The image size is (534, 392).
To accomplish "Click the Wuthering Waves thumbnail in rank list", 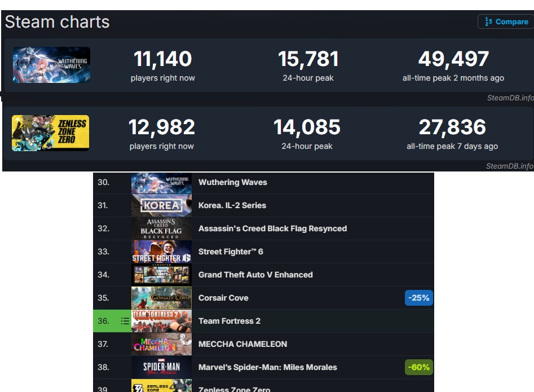I will tap(161, 183).
